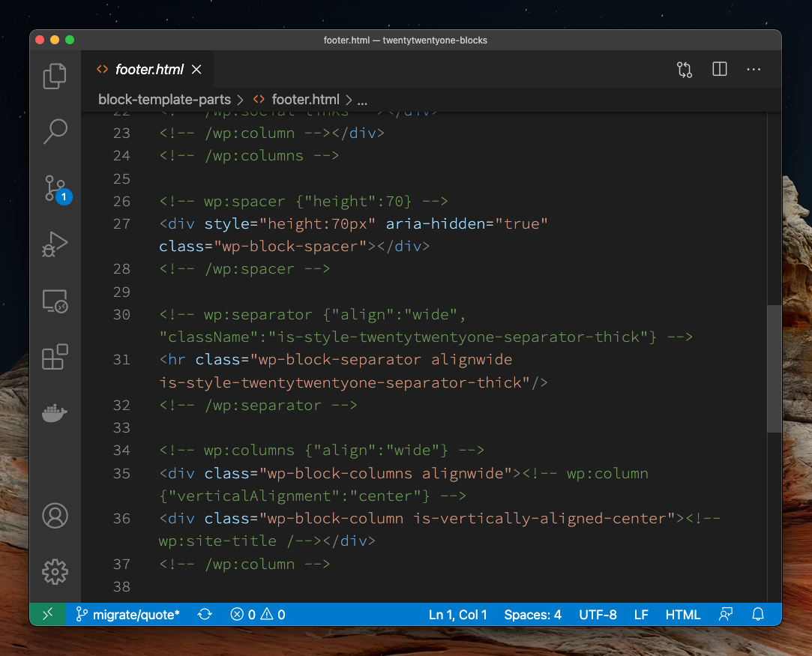The height and width of the screenshot is (656, 812).
Task: Change the HTML language mode
Action: click(682, 614)
